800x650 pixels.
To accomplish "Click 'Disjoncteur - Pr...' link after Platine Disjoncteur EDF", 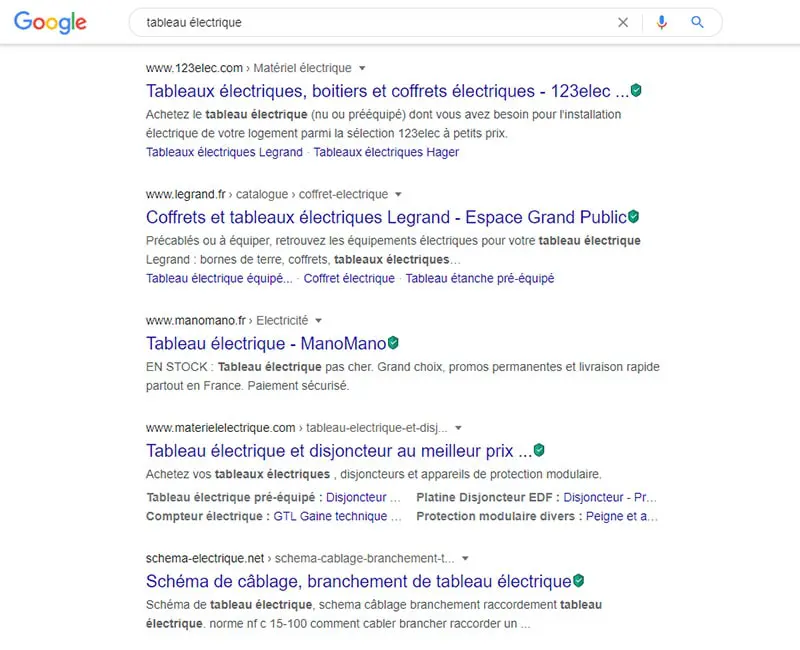I will pyautogui.click(x=610, y=497).
